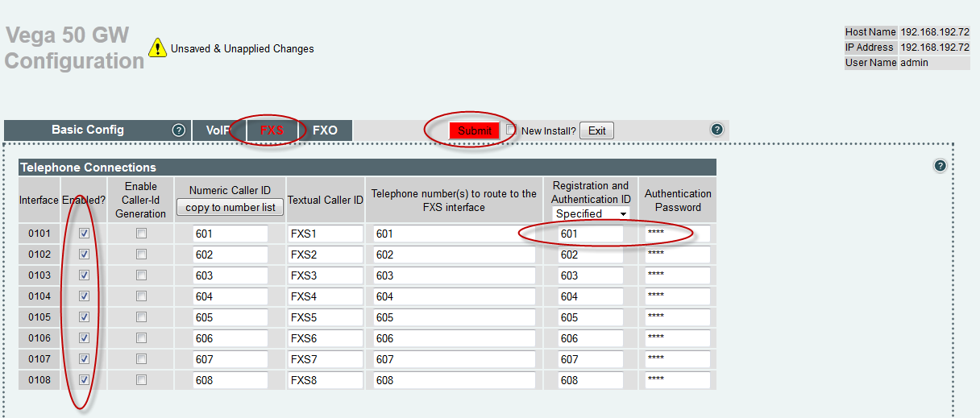
Task: Click help icon at Telephone Connections panel corner
Action: pyautogui.click(x=940, y=166)
